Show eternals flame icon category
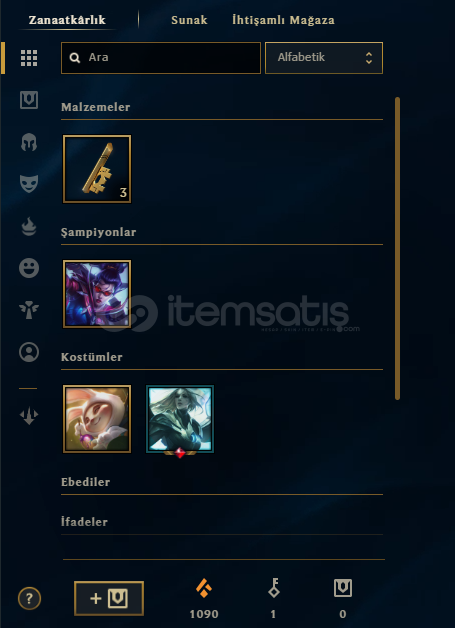 pos(29,226)
